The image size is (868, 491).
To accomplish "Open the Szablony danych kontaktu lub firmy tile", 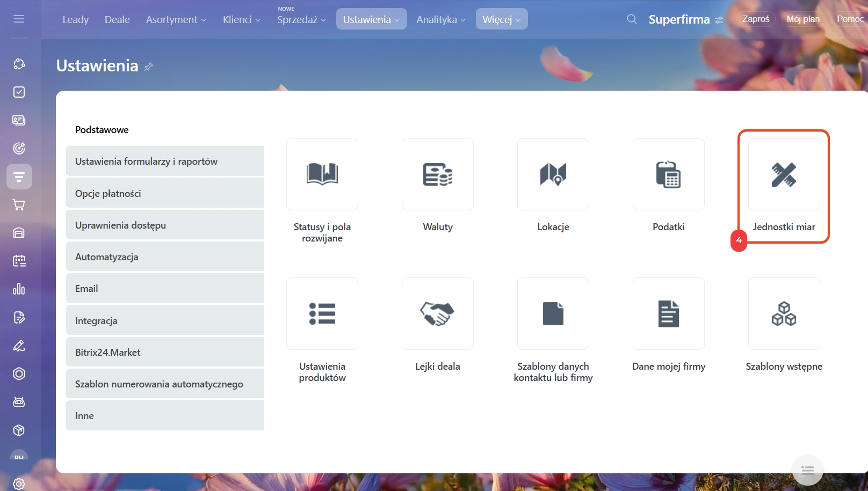I will [x=553, y=313].
